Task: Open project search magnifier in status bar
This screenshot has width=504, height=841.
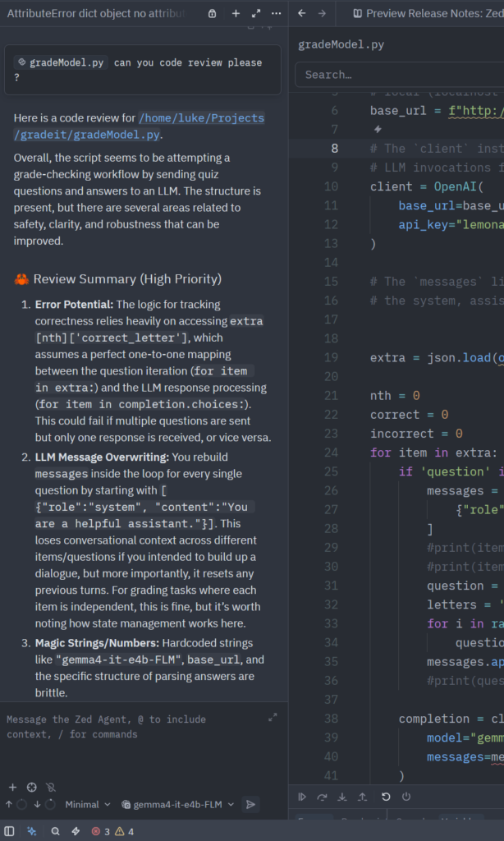Action: [x=55, y=831]
